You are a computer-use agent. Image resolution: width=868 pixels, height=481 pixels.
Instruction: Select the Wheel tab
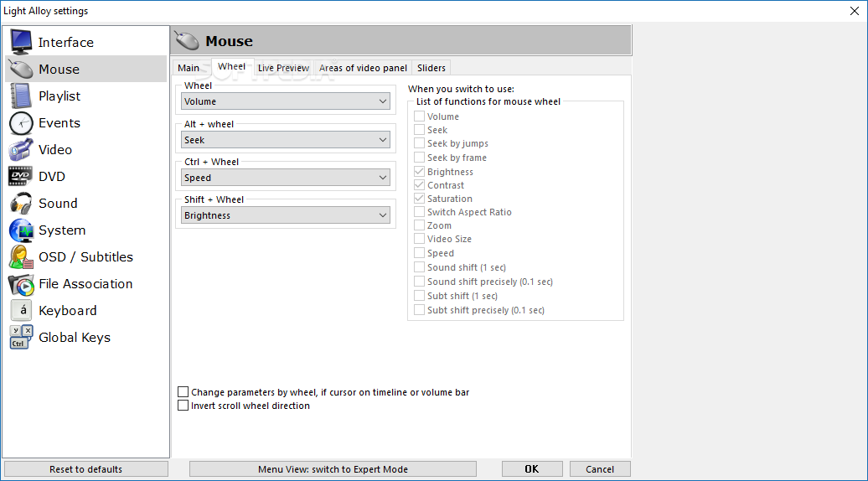click(x=231, y=66)
